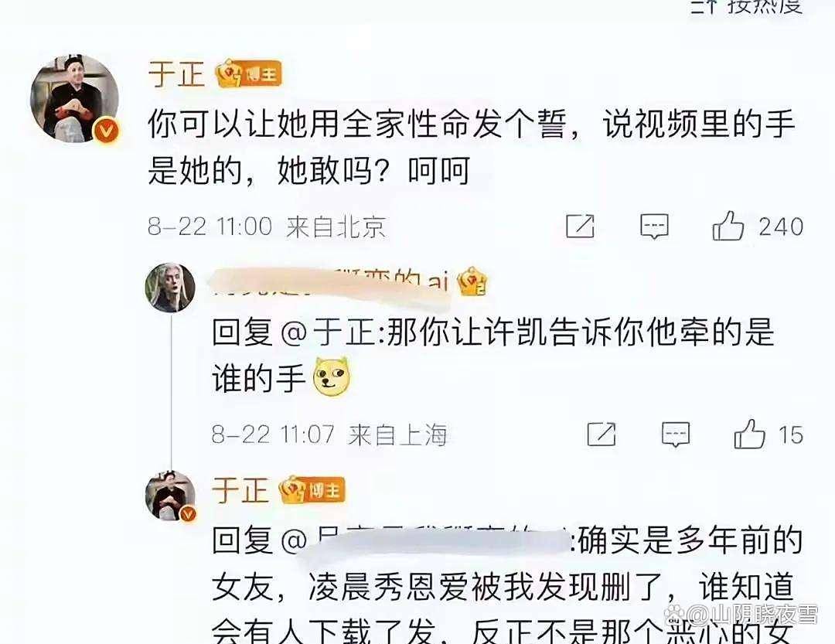Like the 8-22 11:07 Shanghai reply
835x644 pixels.
pos(749,434)
